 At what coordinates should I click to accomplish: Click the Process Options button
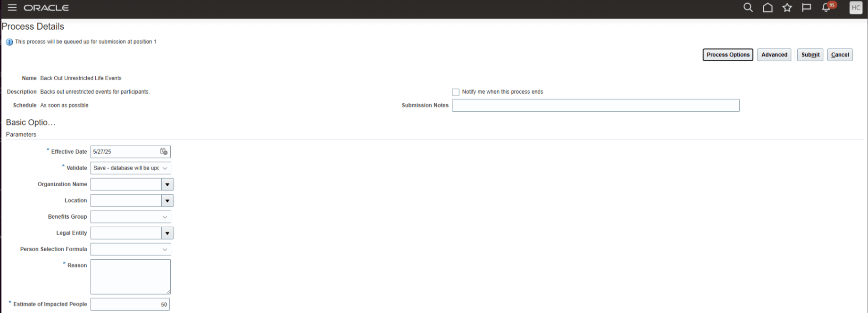pos(728,55)
